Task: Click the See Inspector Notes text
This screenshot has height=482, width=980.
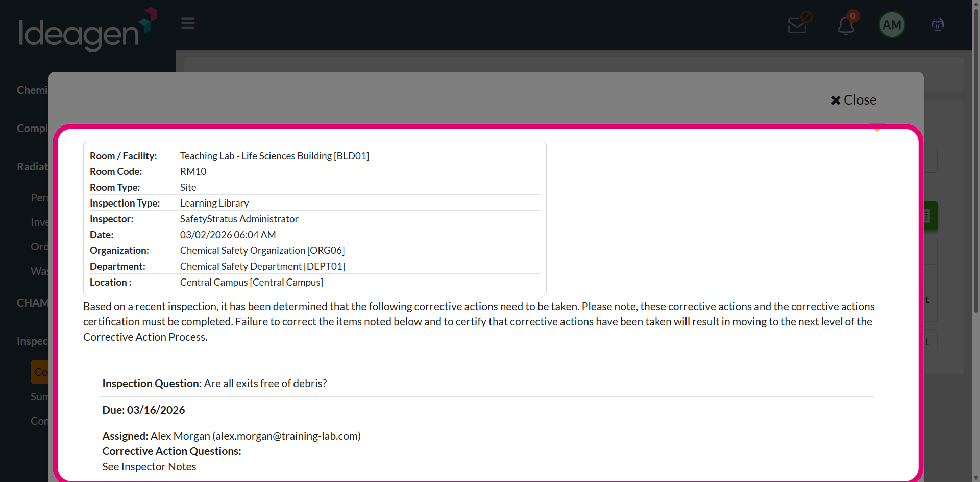Action: pyautogui.click(x=149, y=466)
